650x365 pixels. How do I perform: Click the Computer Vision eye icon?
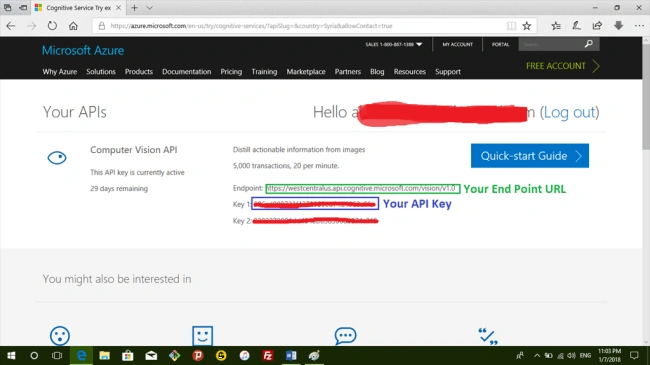pyautogui.click(x=57, y=158)
